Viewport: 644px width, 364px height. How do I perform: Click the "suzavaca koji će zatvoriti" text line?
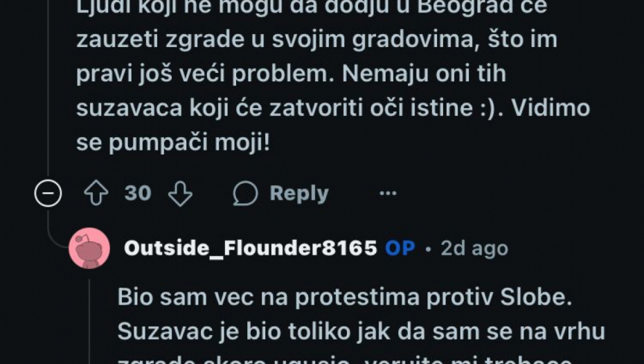click(x=332, y=108)
